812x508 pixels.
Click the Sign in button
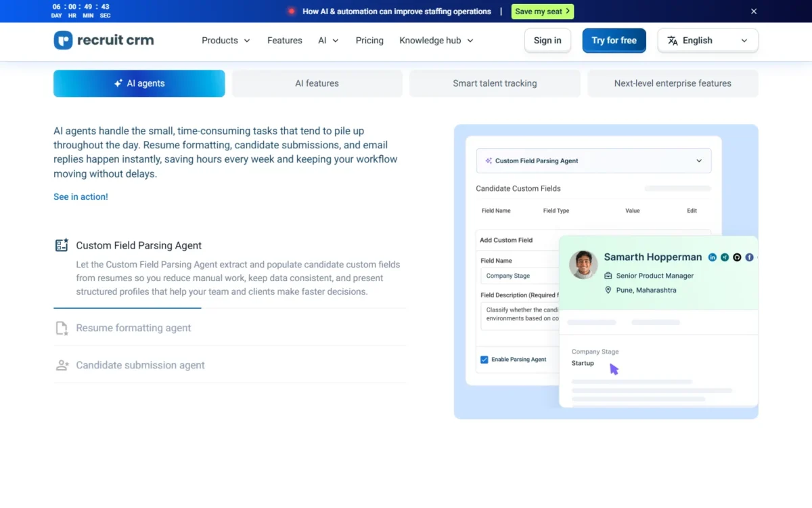547,41
